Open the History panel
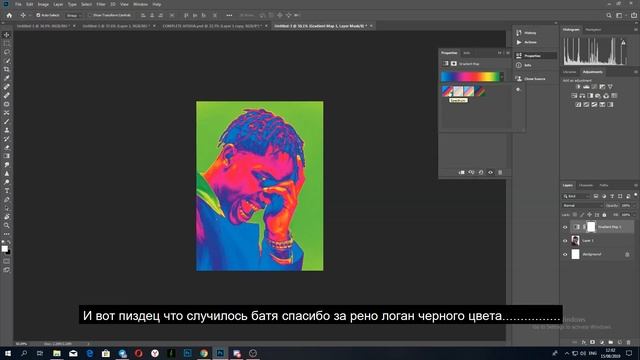 (x=527, y=33)
